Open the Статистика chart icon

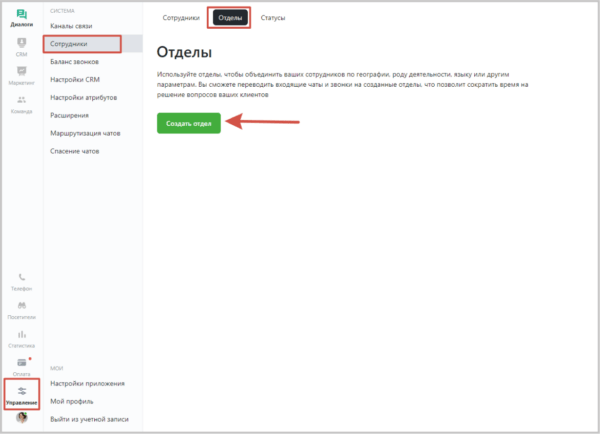click(22, 334)
